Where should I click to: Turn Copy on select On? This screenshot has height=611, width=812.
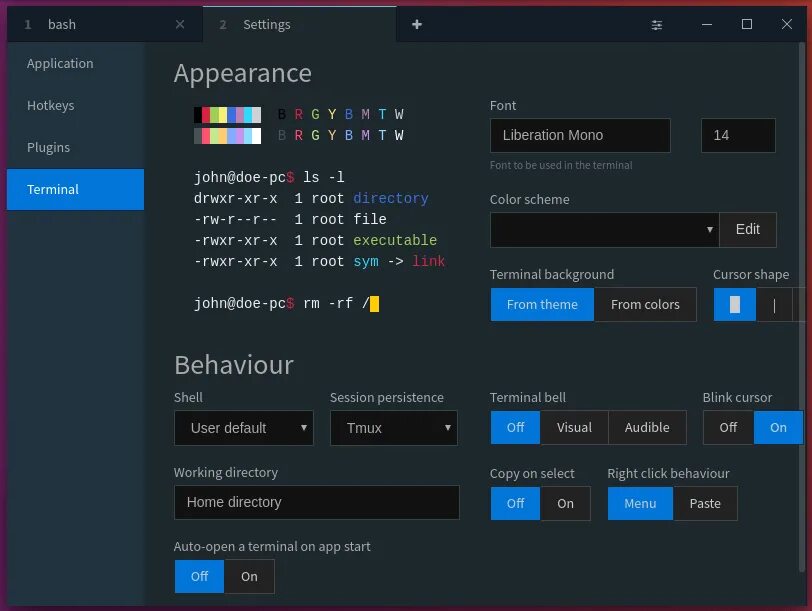[x=566, y=504]
